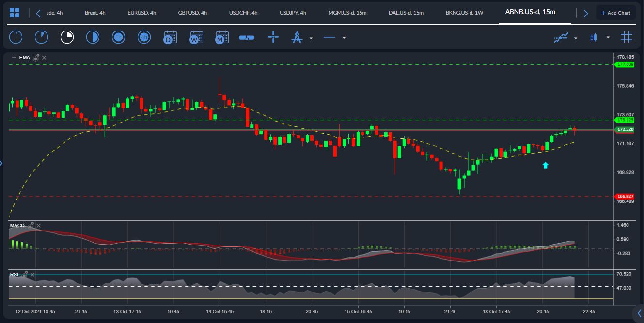Click the red 166.927 price level label
Viewport: 644px width, 323px height.
coord(624,196)
